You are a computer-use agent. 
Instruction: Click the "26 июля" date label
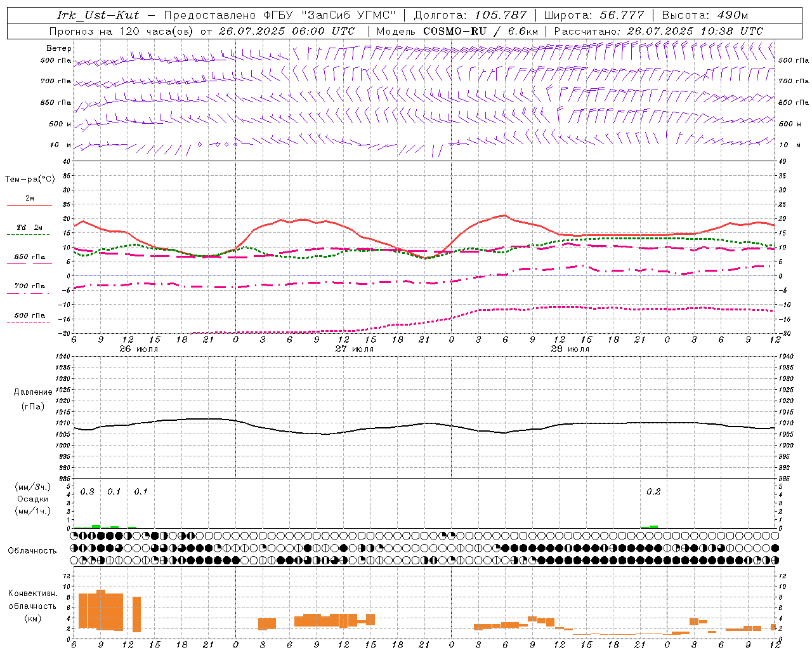click(139, 349)
